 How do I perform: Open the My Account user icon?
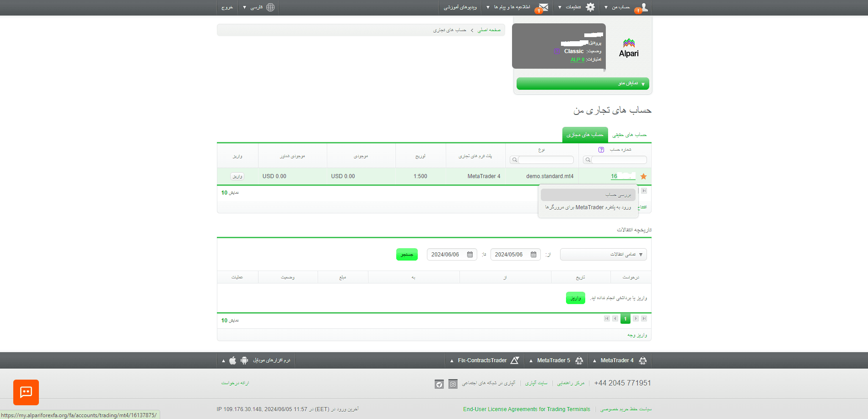point(643,7)
